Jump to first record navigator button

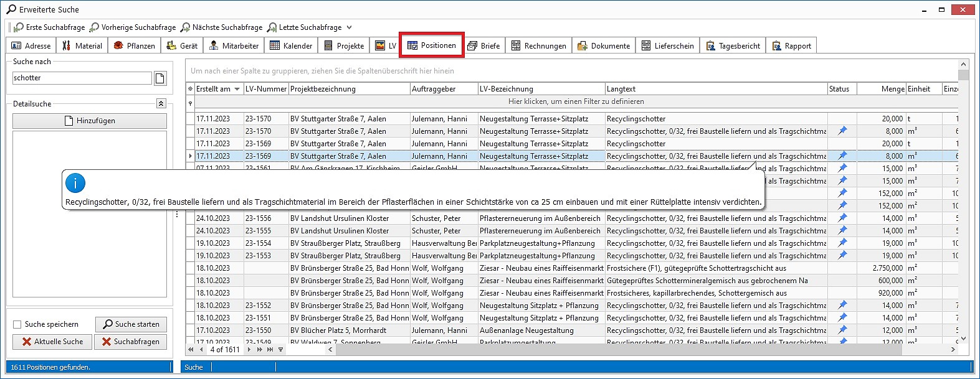tap(191, 350)
